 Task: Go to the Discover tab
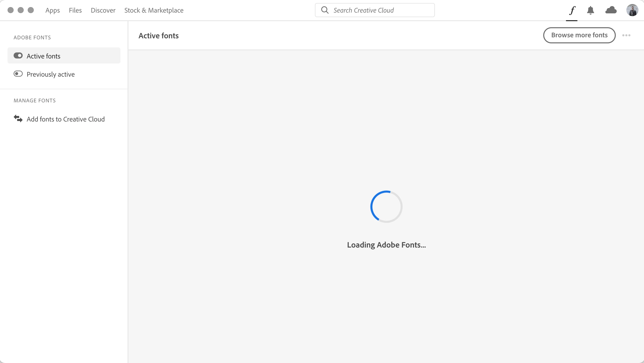pos(103,10)
